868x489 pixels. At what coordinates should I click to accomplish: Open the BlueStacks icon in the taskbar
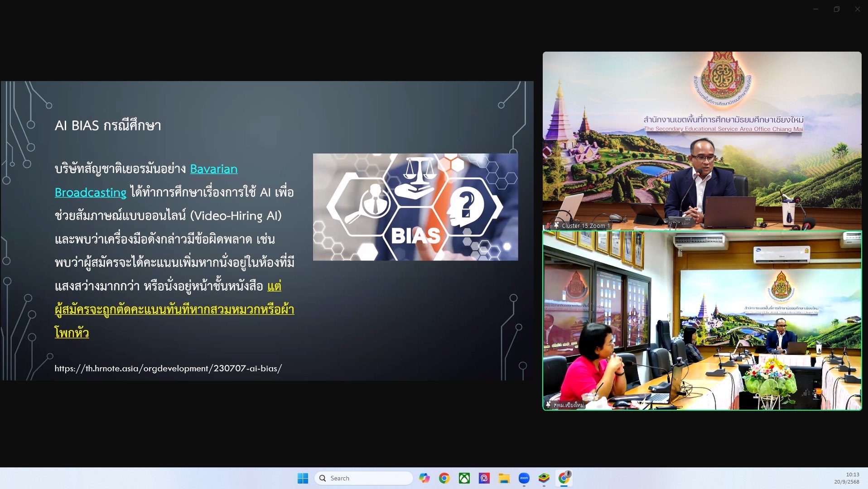pos(544,478)
